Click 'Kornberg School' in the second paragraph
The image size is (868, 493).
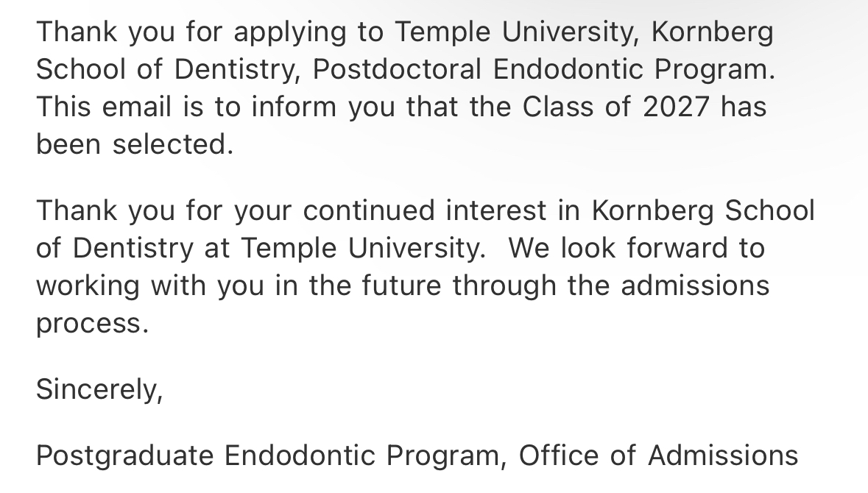pyautogui.click(x=703, y=211)
